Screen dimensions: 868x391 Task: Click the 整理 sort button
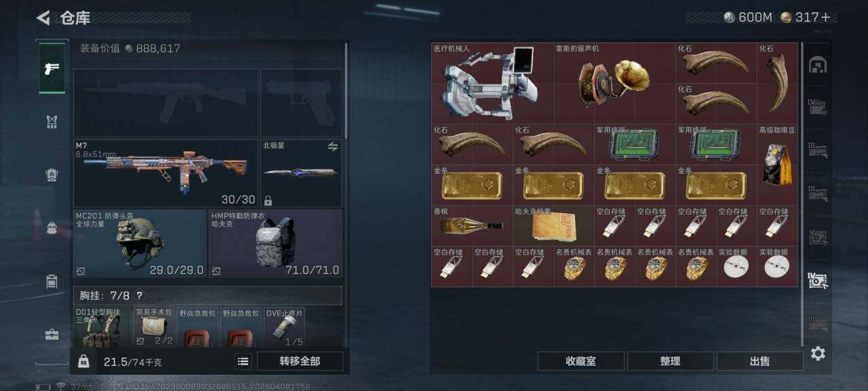pyautogui.click(x=670, y=361)
